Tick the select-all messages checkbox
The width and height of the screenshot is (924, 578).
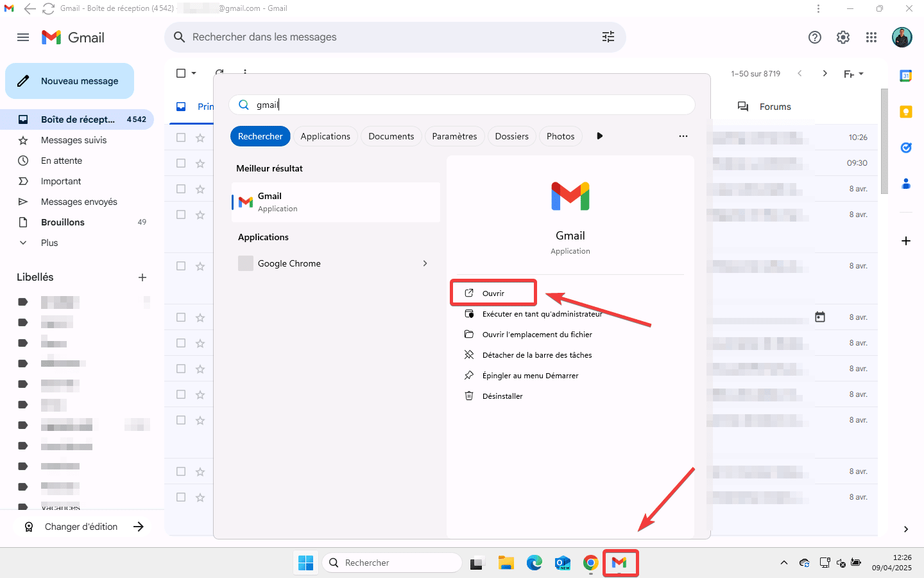(181, 73)
